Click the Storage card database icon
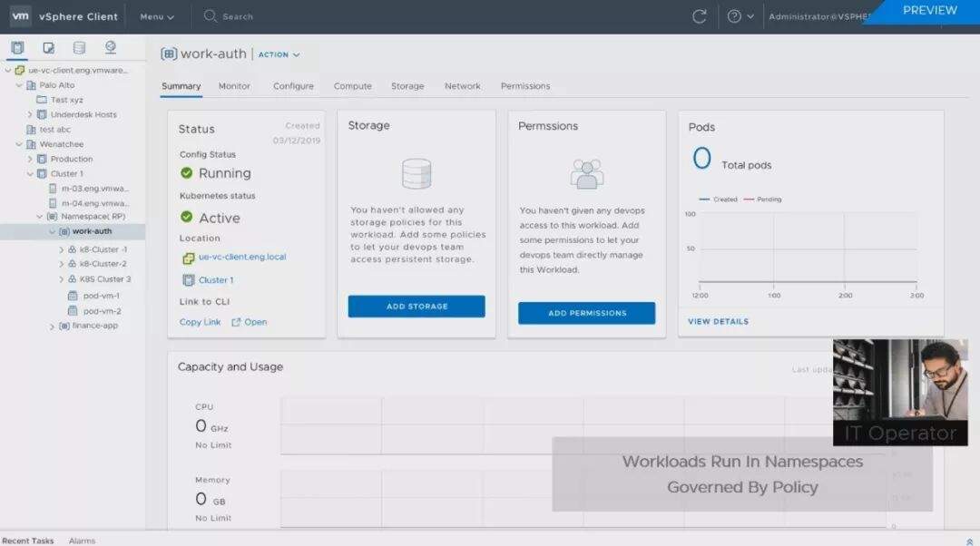 pos(416,173)
